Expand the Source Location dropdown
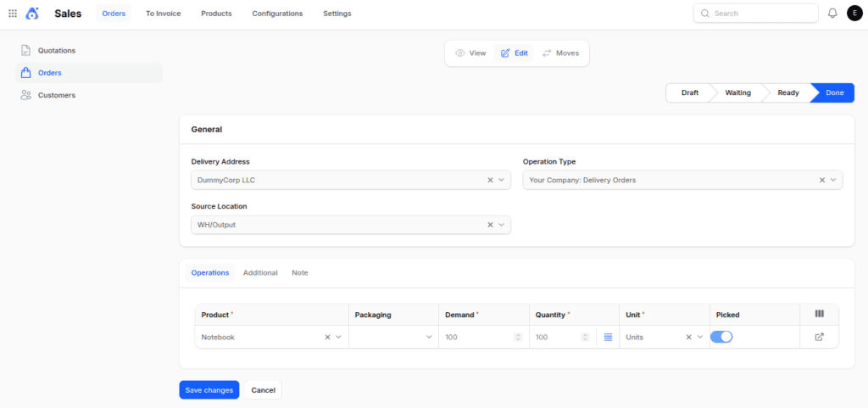Screen dimensions: 868x408 tap(502, 225)
